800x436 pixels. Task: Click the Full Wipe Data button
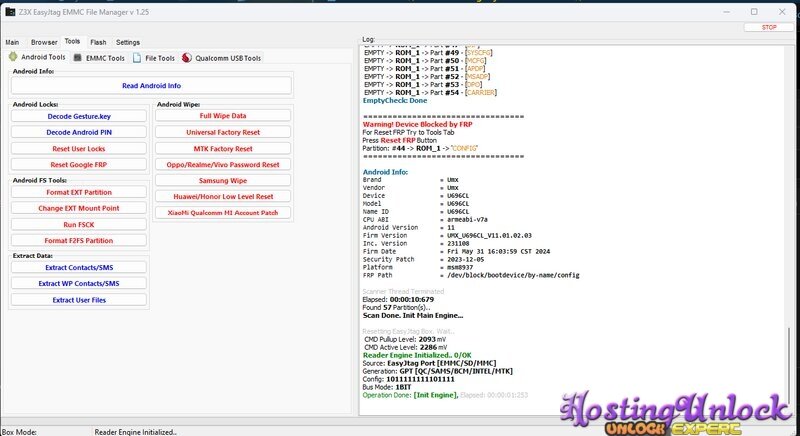tap(223, 116)
